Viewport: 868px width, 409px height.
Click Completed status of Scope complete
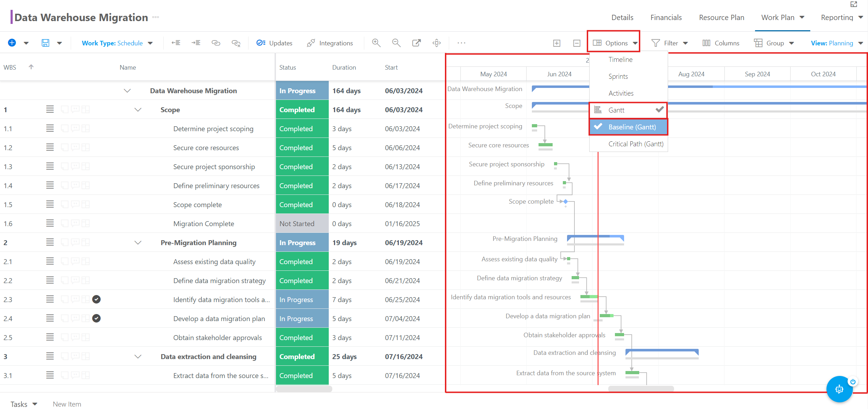point(302,204)
